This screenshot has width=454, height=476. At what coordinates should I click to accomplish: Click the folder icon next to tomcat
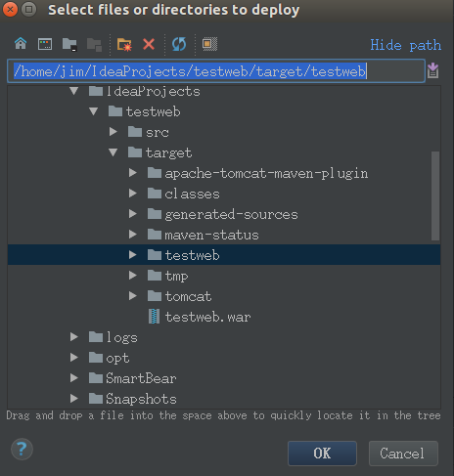tap(155, 296)
